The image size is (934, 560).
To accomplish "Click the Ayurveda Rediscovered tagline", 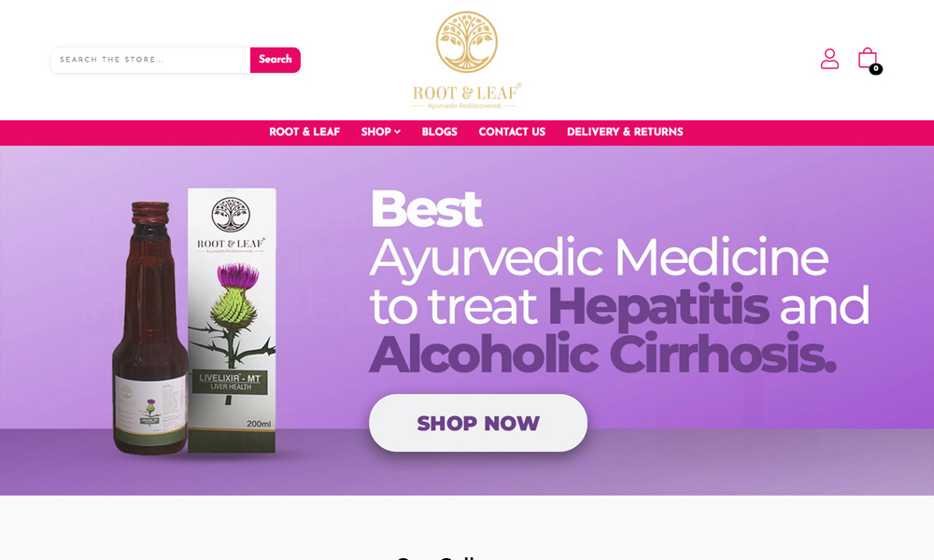I will coord(464,105).
